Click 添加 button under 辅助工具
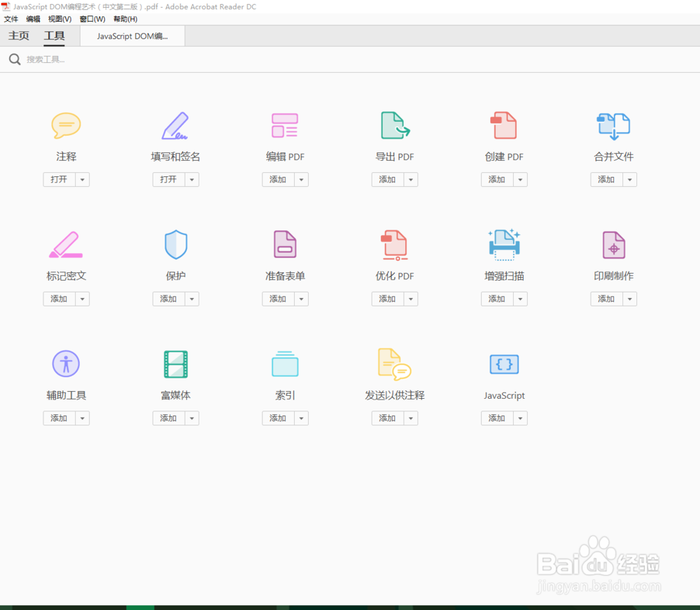700x610 pixels. coord(59,418)
